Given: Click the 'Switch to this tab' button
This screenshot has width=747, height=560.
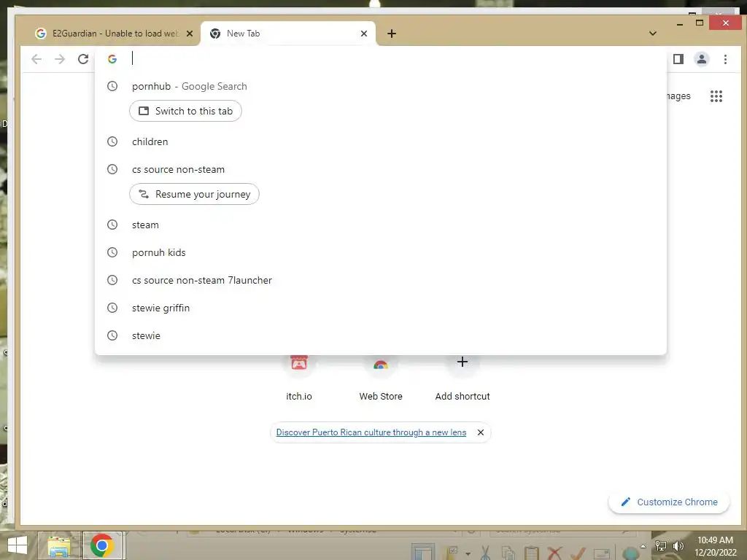Looking at the screenshot, I should click(185, 111).
